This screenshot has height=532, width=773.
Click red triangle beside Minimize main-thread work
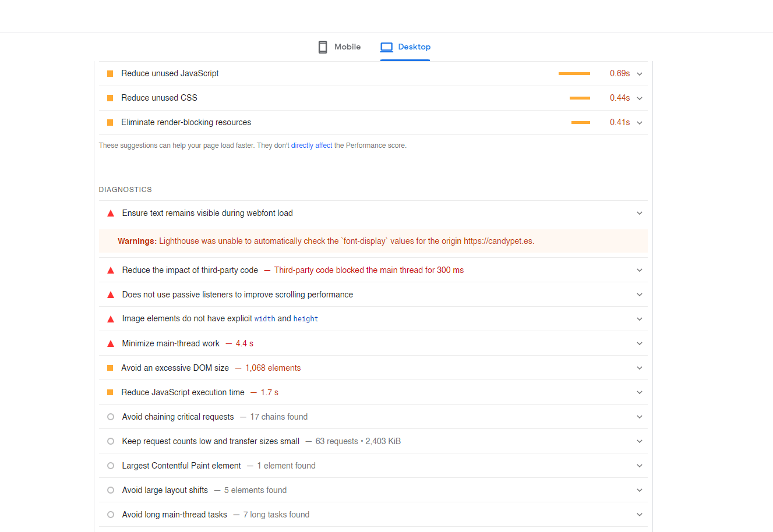tap(111, 344)
